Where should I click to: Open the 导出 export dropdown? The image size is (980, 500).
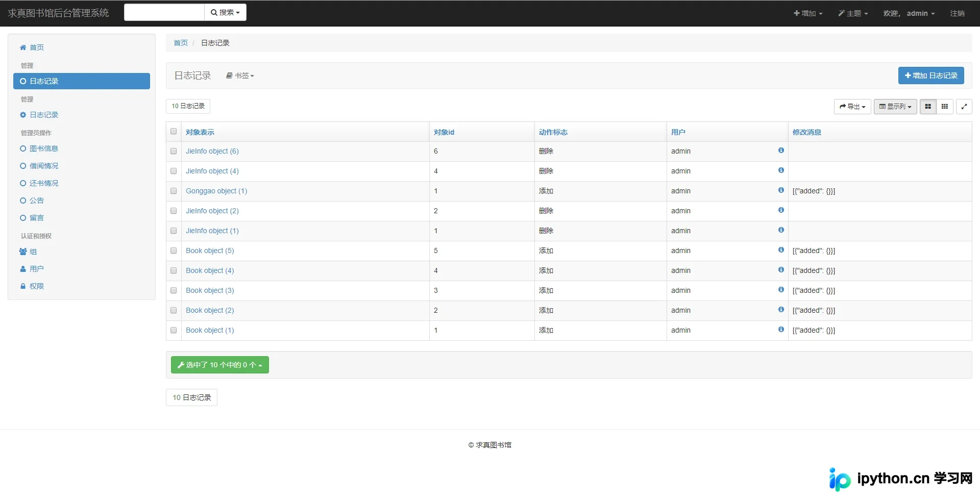pos(852,107)
